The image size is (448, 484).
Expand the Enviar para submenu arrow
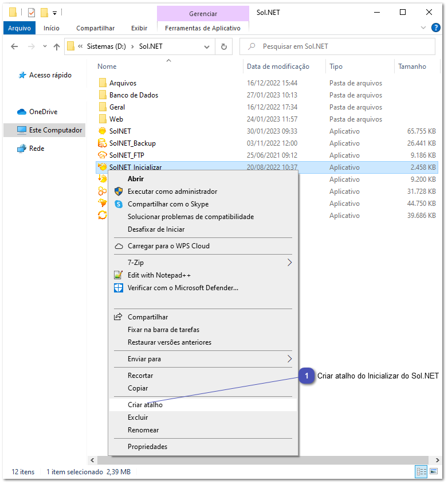[289, 358]
